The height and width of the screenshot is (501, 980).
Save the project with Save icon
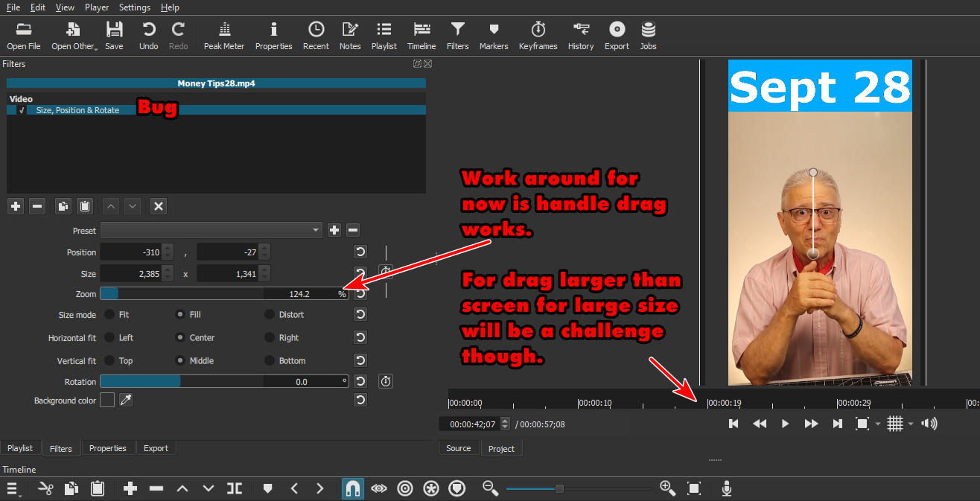pyautogui.click(x=114, y=35)
